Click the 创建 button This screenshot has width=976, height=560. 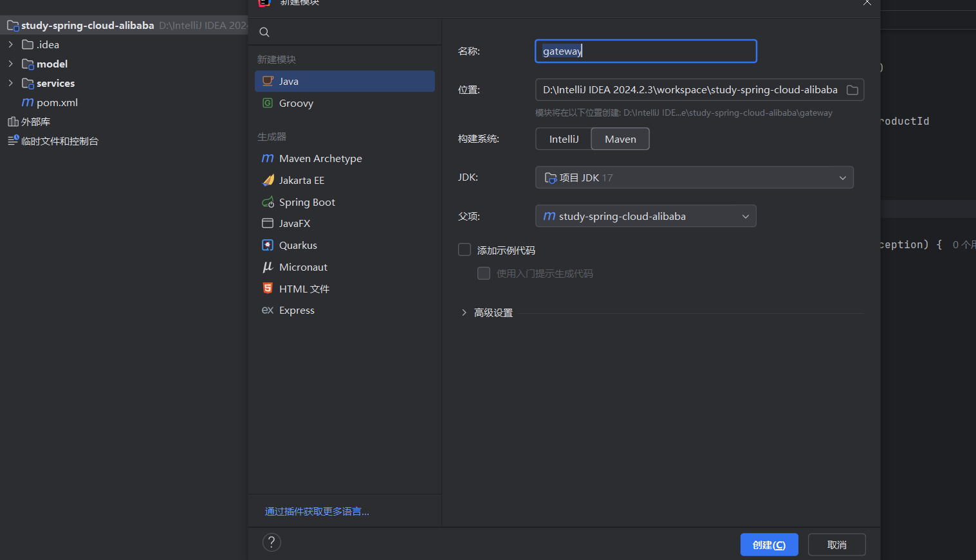(769, 545)
